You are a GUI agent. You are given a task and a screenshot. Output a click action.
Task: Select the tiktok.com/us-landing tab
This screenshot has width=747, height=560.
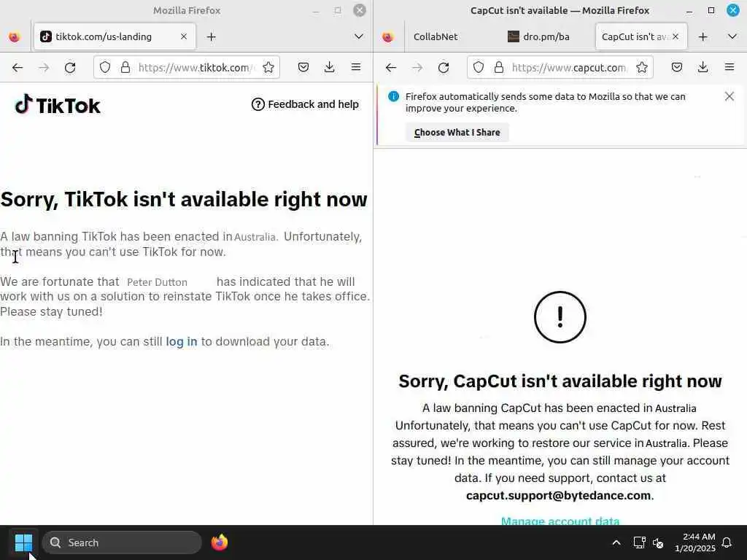click(115, 36)
